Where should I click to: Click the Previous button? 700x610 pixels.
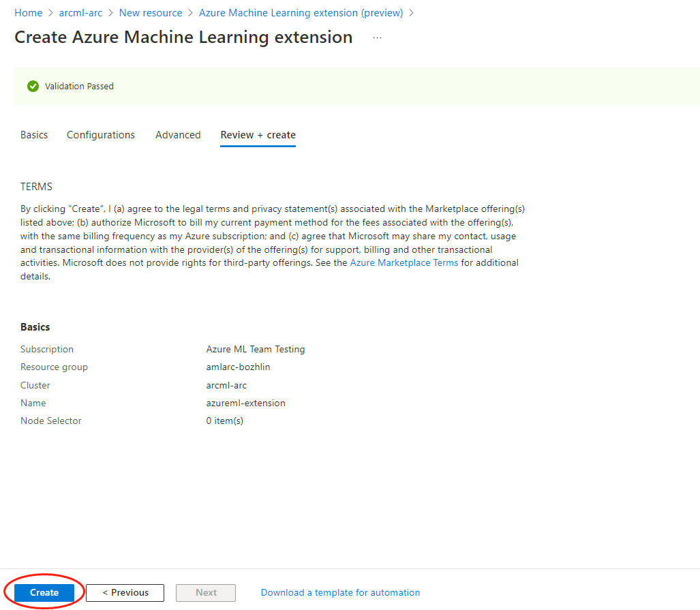coord(125,592)
